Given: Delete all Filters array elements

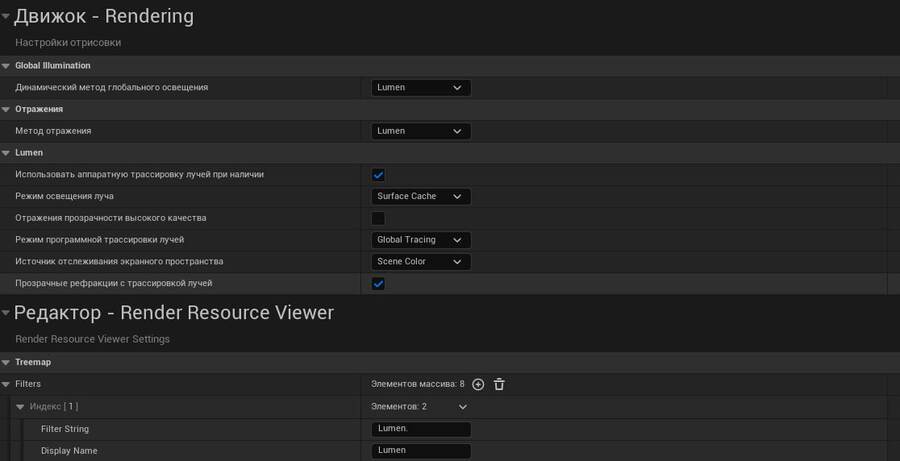Looking at the screenshot, I should tap(499, 384).
